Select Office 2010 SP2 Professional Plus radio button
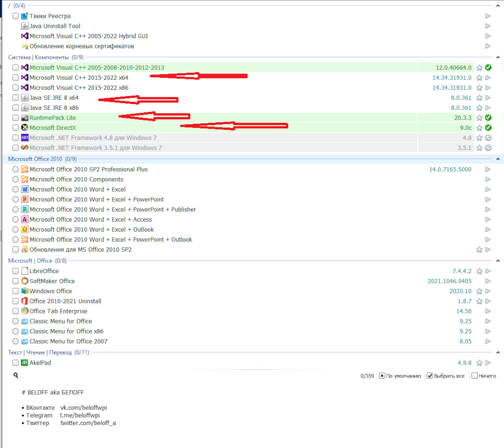Image resolution: width=504 pixels, height=448 pixels. pos(15,169)
